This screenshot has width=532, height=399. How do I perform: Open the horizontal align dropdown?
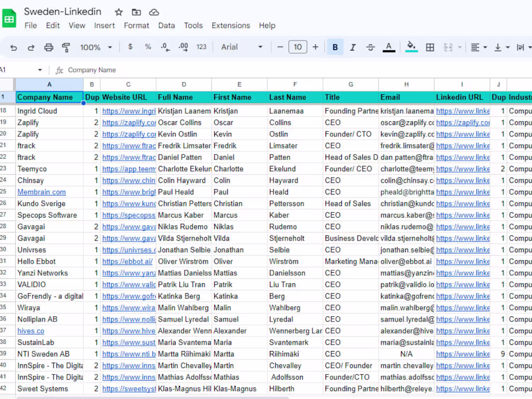click(479, 47)
